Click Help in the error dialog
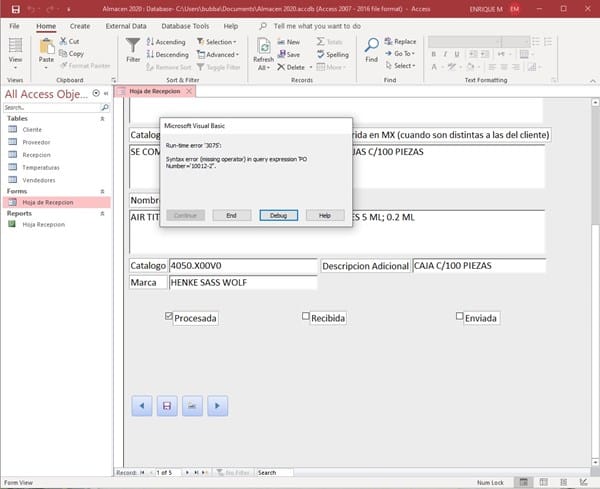Image resolution: width=600 pixels, height=489 pixels. (325, 215)
